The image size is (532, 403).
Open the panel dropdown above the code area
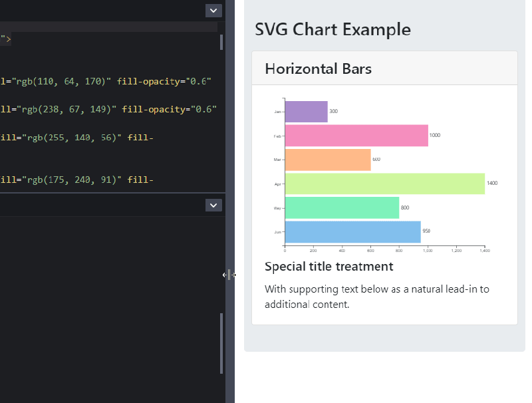pos(213,11)
